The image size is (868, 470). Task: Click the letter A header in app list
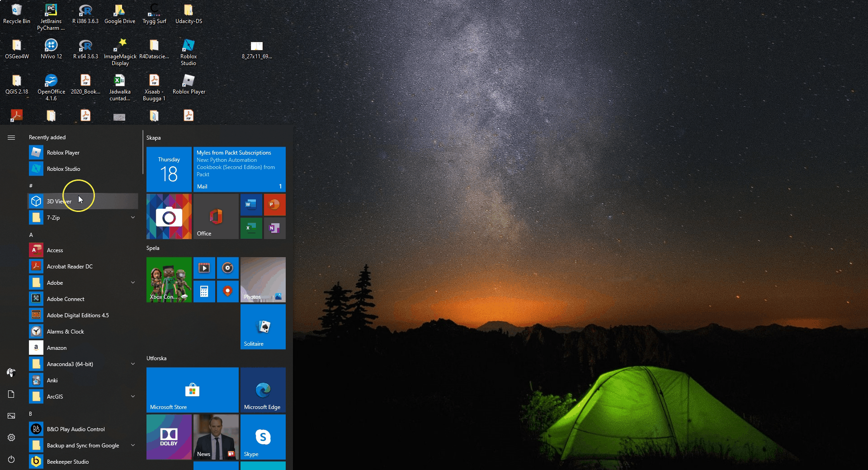point(31,235)
